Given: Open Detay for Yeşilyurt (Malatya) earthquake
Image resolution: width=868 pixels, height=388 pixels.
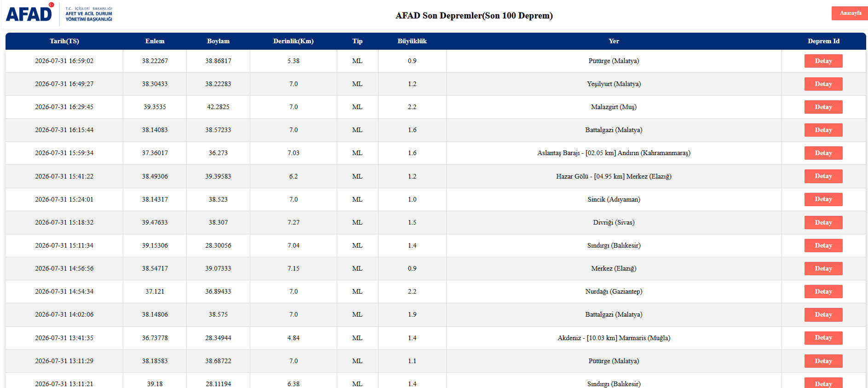Looking at the screenshot, I should 823,84.
